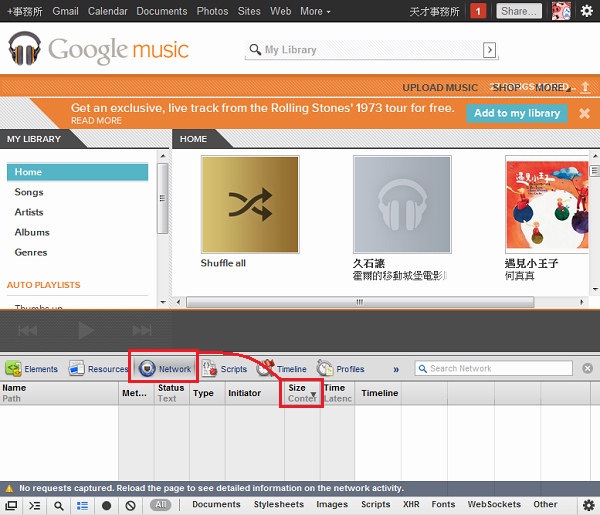
Task: Open the 遇見小王子 album cover
Action: pos(547,205)
